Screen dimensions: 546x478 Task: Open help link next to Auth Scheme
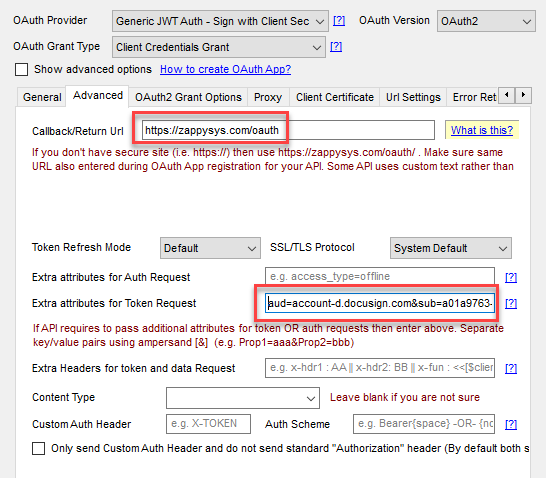pyautogui.click(x=511, y=424)
